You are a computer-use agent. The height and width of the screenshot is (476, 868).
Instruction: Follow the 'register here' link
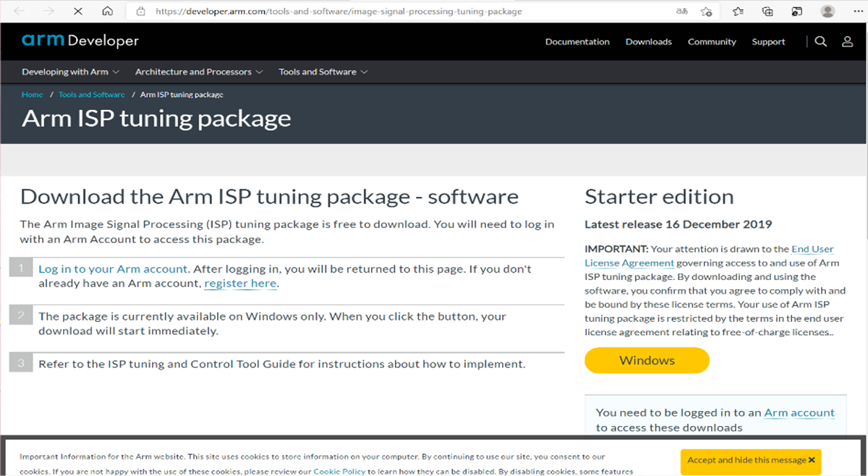240,284
